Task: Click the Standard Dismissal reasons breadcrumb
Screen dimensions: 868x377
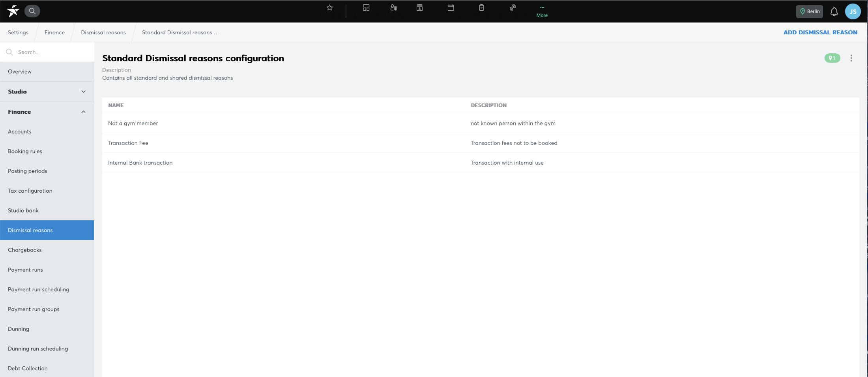Action: point(180,32)
